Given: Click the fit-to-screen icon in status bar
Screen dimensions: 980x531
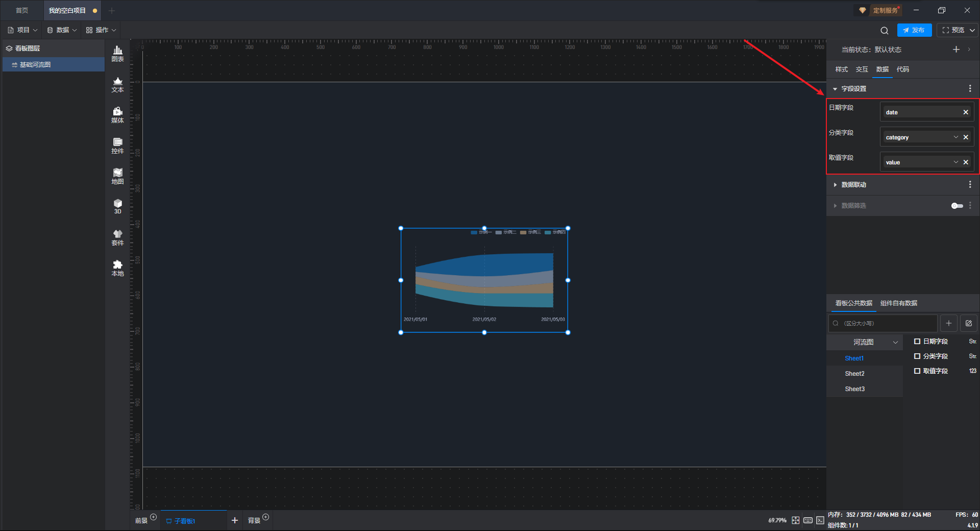Looking at the screenshot, I should [796, 520].
